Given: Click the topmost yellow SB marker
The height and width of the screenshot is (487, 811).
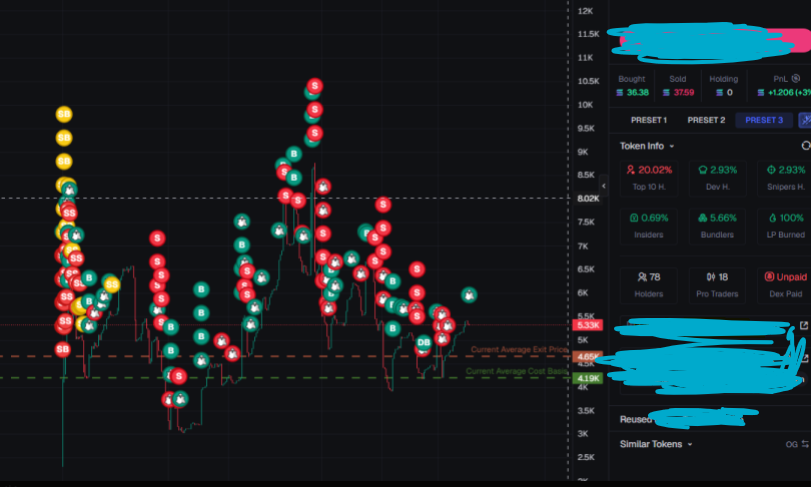Looking at the screenshot, I should 64,114.
